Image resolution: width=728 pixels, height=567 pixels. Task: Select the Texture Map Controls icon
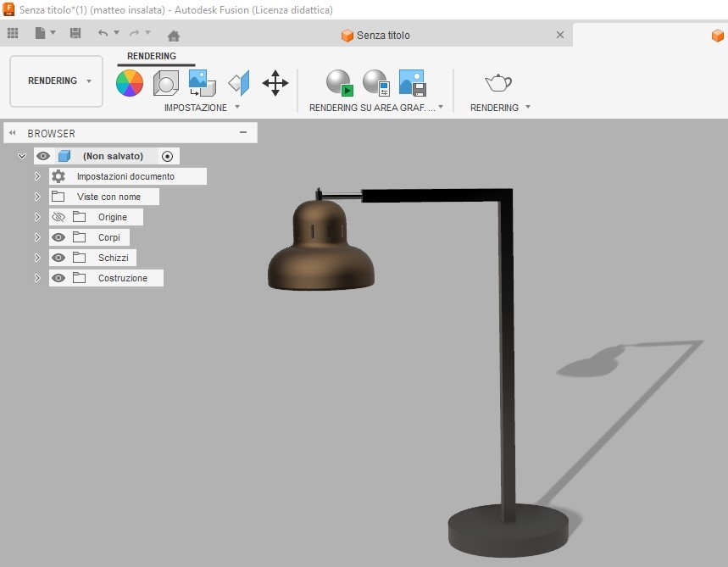point(238,83)
